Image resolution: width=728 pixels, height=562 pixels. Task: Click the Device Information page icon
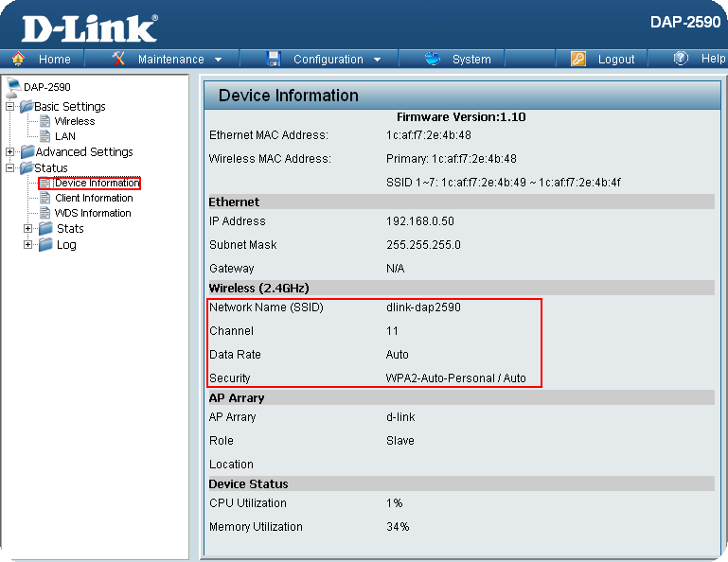tap(45, 183)
